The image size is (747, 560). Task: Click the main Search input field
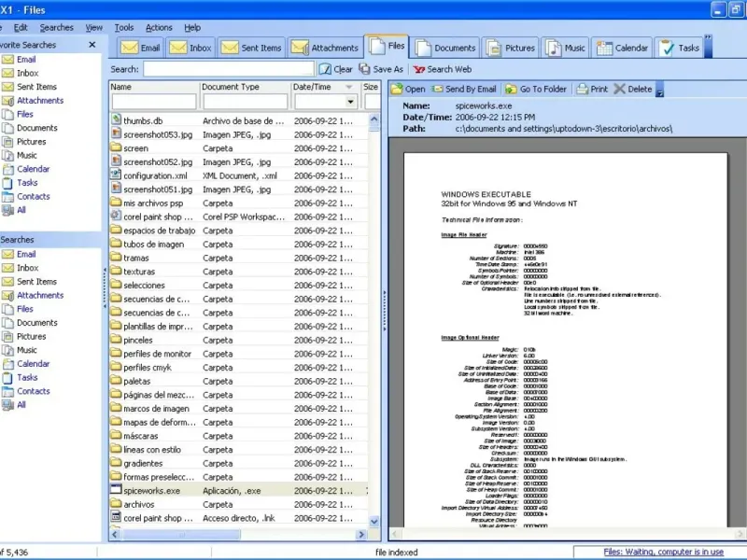(229, 69)
